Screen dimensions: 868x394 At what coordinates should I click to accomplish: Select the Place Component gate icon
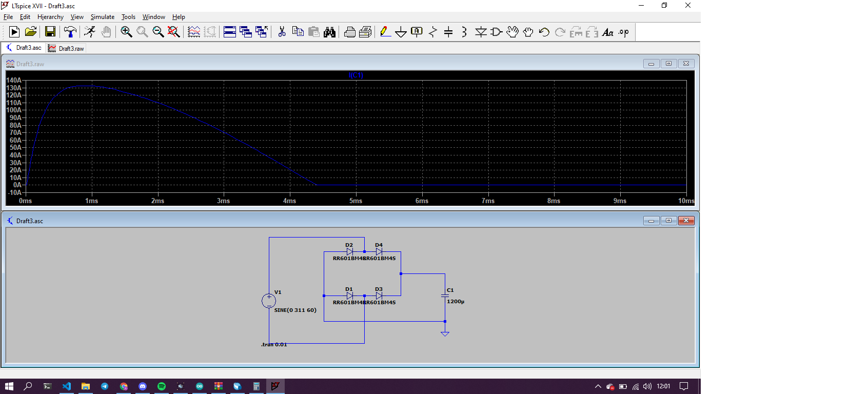pos(496,32)
